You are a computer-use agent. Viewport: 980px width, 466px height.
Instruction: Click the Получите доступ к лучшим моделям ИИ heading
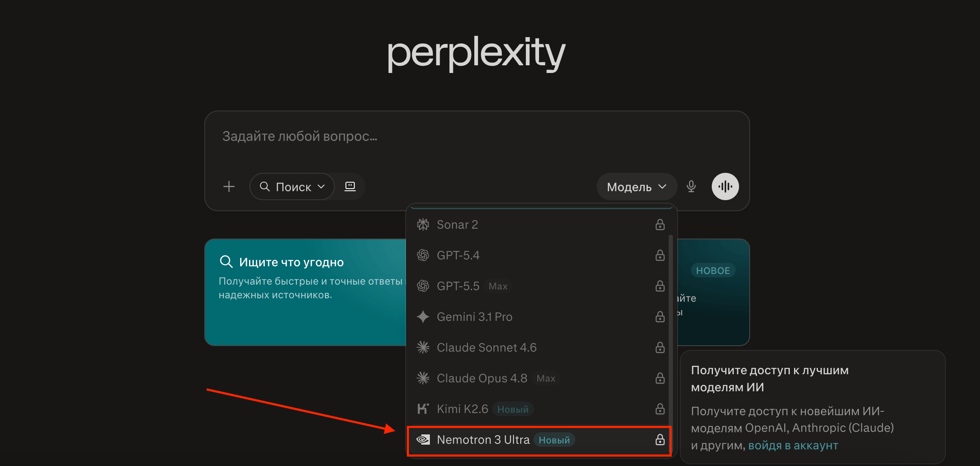tap(770, 379)
